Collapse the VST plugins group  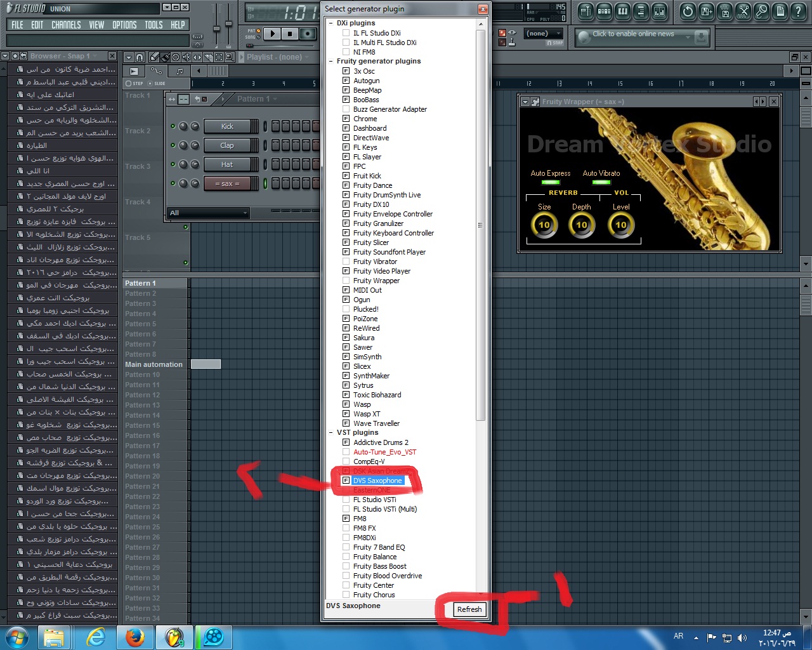click(331, 433)
